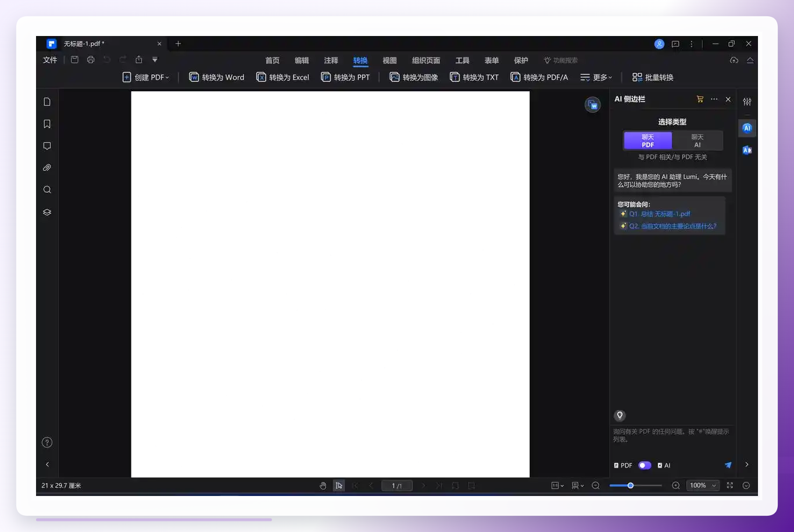This screenshot has height=532, width=794.
Task: Open the bookmarks panel icon
Action: coord(47,124)
